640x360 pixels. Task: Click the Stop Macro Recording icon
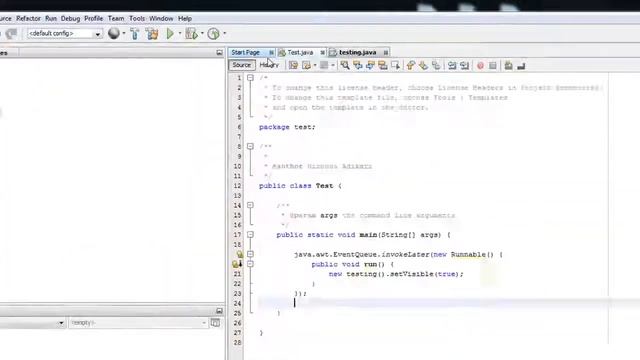point(493,65)
